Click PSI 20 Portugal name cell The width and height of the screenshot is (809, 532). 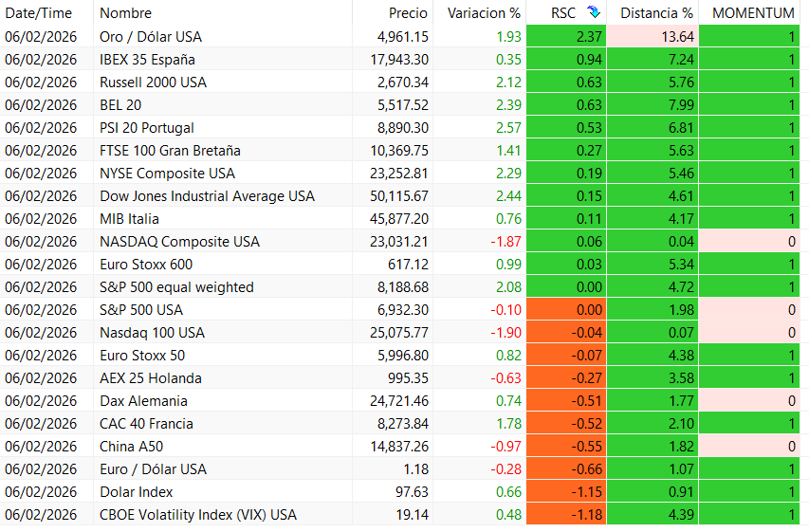click(146, 127)
